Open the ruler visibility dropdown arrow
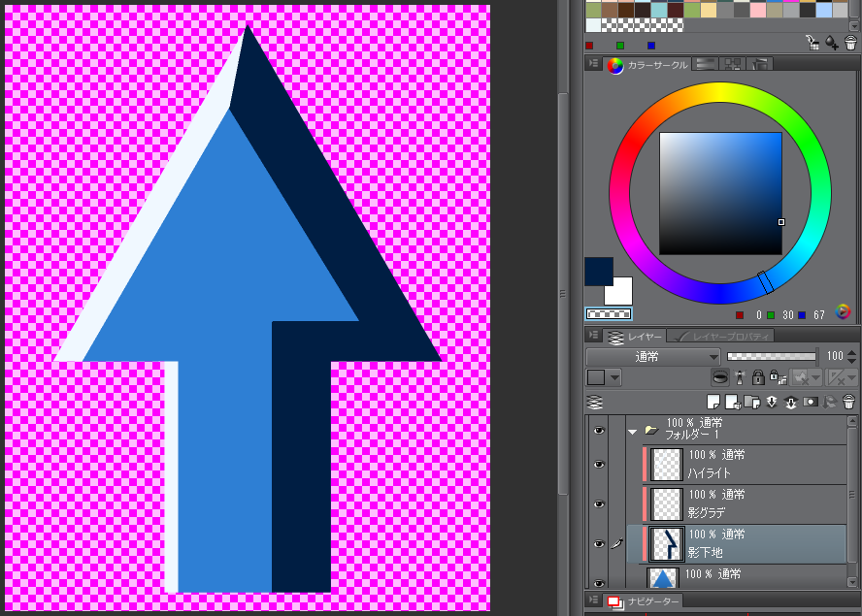Viewport: 862px width, 616px height. 851,377
